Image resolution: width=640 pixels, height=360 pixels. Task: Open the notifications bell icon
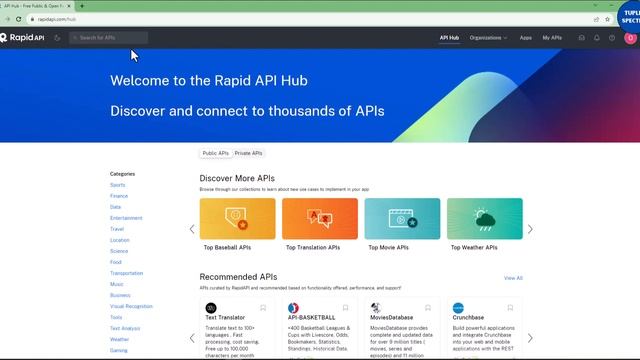coord(596,38)
